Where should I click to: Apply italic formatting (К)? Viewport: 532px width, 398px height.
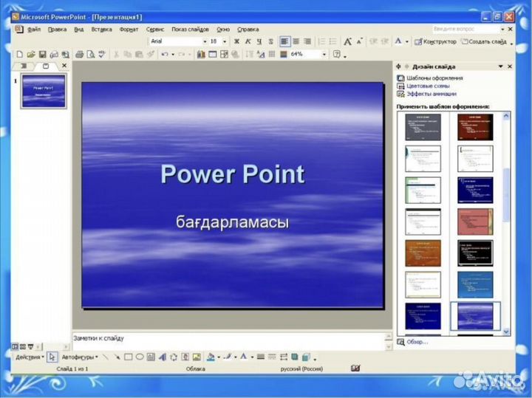click(248, 41)
